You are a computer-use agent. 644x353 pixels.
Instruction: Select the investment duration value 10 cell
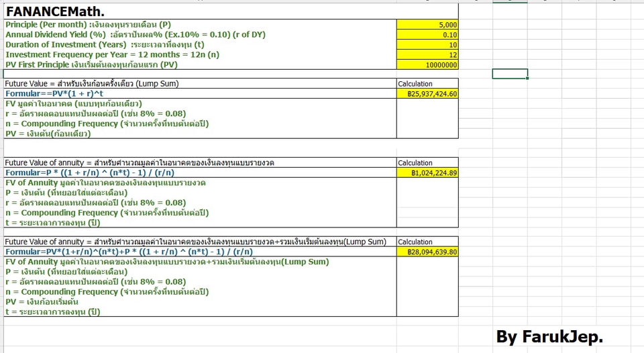[x=427, y=45]
